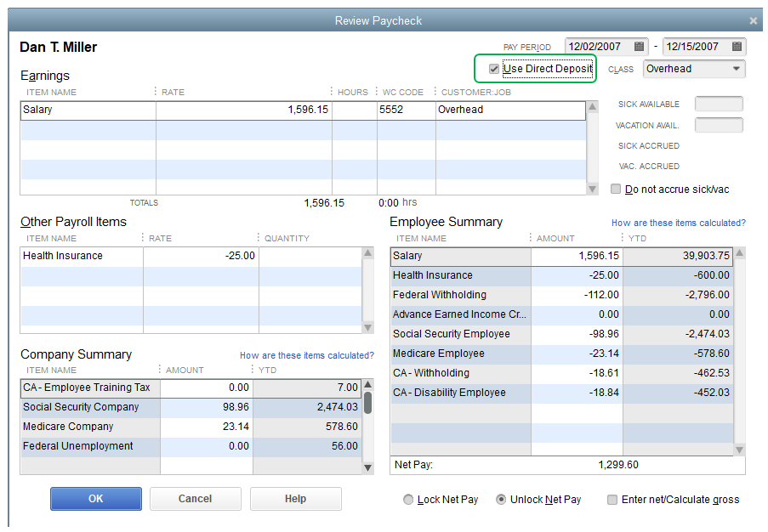Screen dimensions: 768x532
Task: Open Help for paycheck review
Action: point(295,499)
